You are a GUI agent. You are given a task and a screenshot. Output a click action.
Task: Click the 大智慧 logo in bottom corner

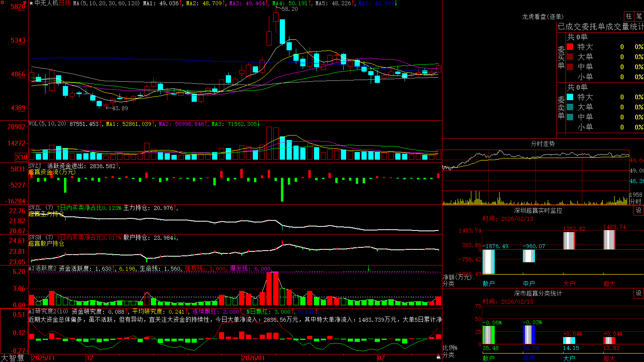tap(12, 358)
